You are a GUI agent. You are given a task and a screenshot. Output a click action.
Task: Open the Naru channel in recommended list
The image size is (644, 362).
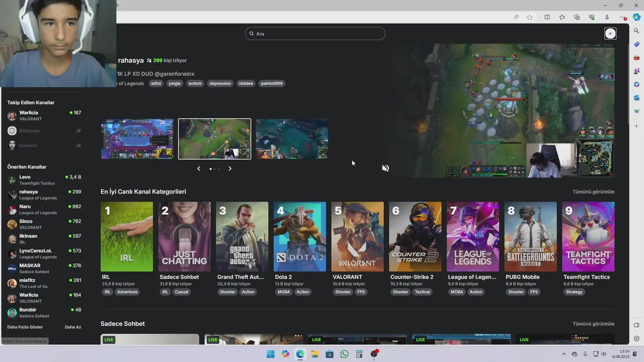pyautogui.click(x=44, y=209)
